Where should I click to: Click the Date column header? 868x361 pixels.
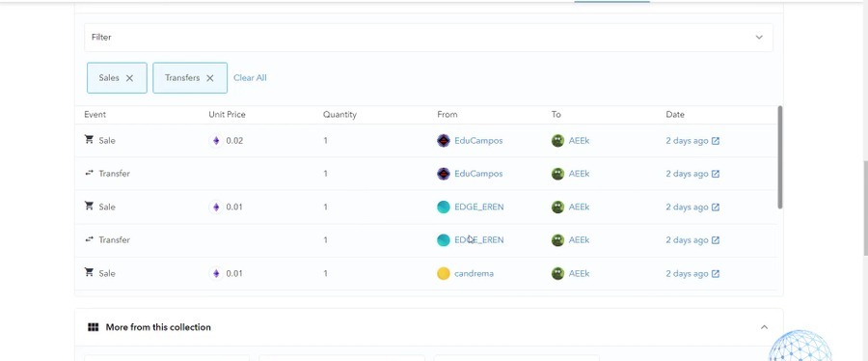coord(675,115)
